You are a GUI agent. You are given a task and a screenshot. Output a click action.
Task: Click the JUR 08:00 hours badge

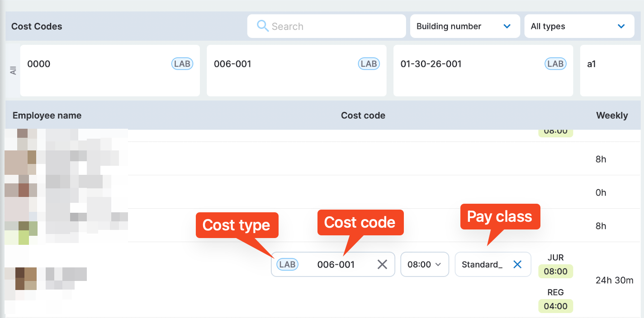[x=555, y=271]
